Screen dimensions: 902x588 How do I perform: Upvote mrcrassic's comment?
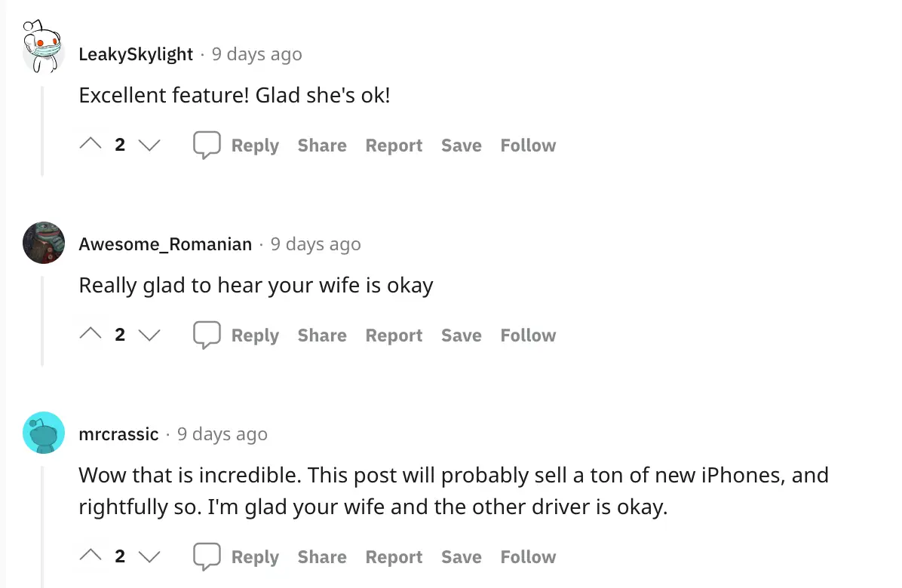coord(89,555)
